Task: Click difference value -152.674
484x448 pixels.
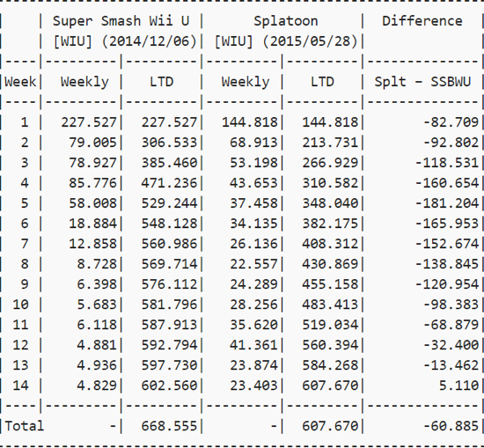Action: click(x=447, y=244)
